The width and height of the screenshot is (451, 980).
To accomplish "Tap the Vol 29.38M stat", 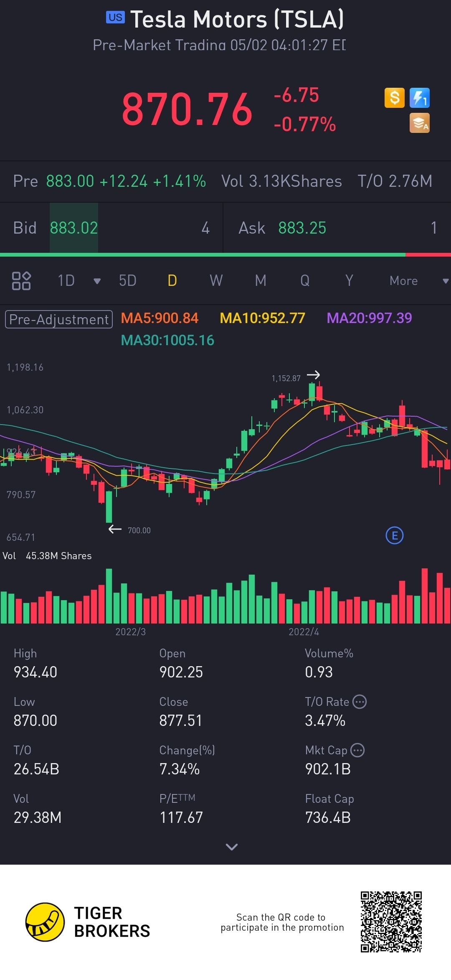I will pyautogui.click(x=38, y=808).
